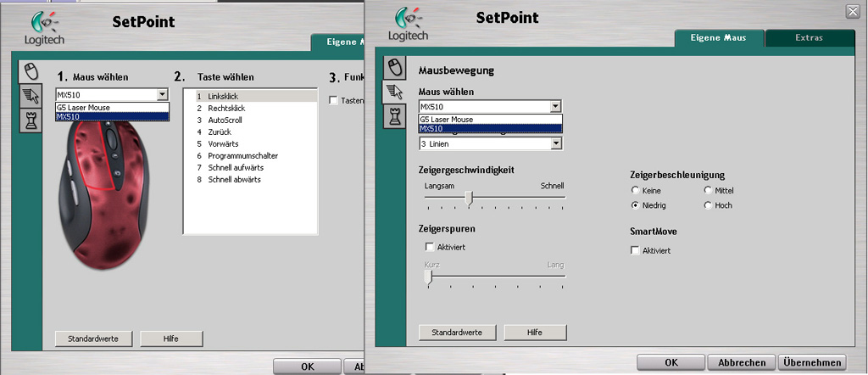The height and width of the screenshot is (375, 868).
Task: Click Hilfe button in right window
Action: [x=536, y=333]
